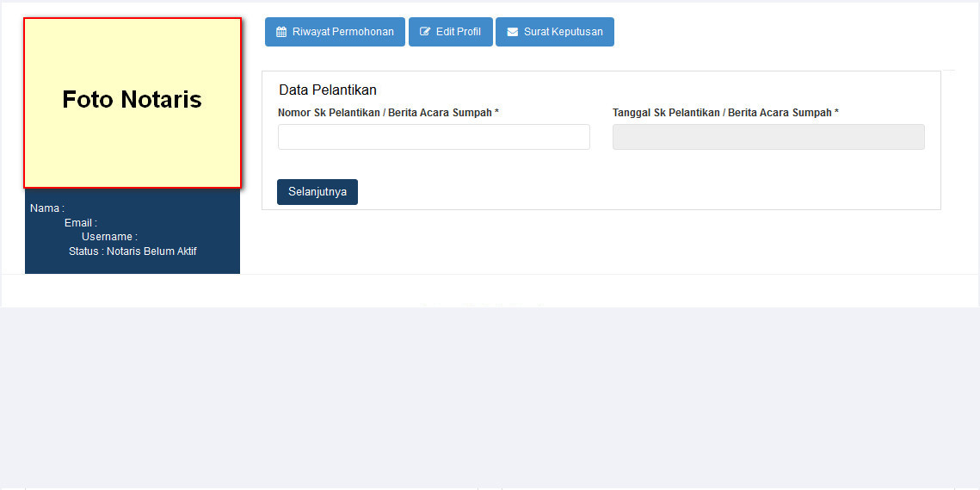Open the Riwayat Permohonan page
This screenshot has height=490, width=980.
[335, 32]
